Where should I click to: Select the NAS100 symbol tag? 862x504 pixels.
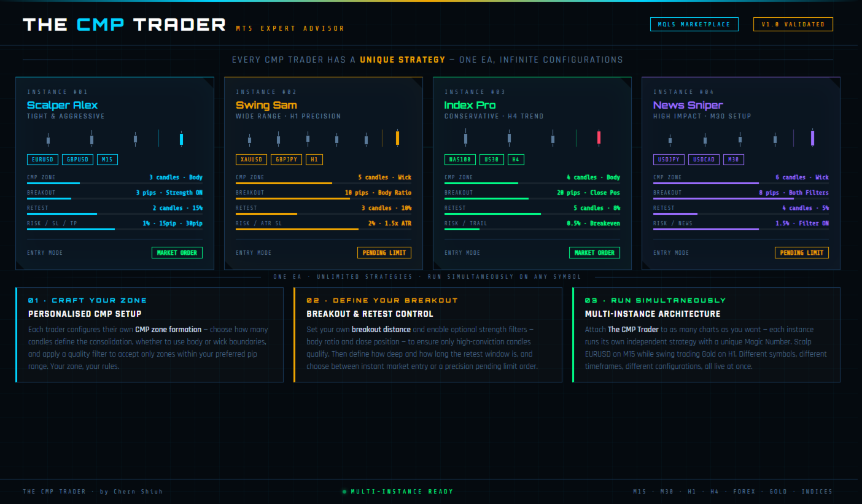460,160
